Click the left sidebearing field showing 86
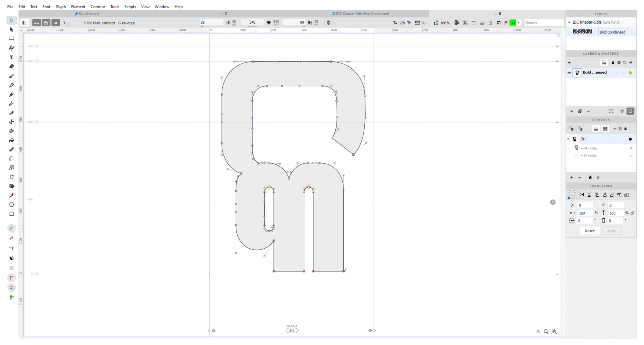The width and height of the screenshot is (644, 345). [211, 22]
